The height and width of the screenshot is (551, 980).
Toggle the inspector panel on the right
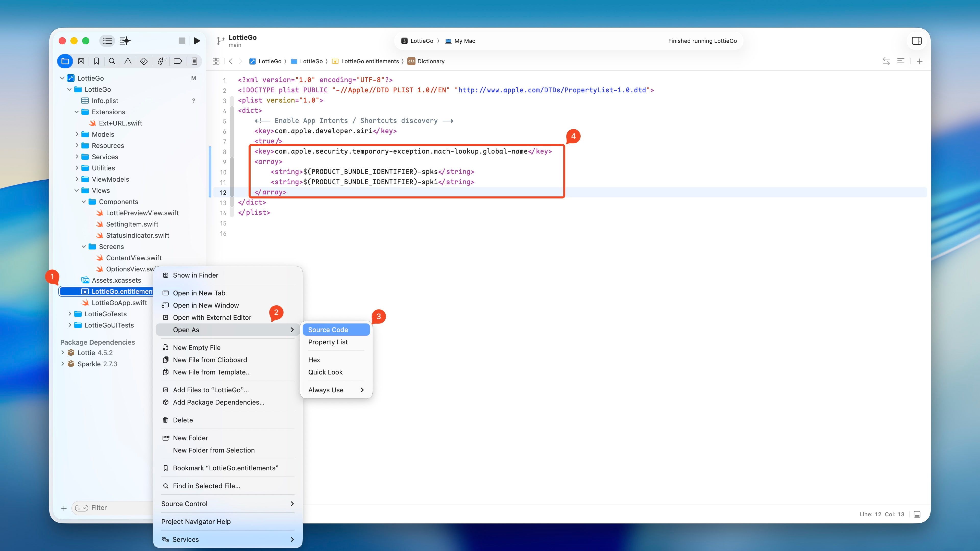[x=916, y=41]
